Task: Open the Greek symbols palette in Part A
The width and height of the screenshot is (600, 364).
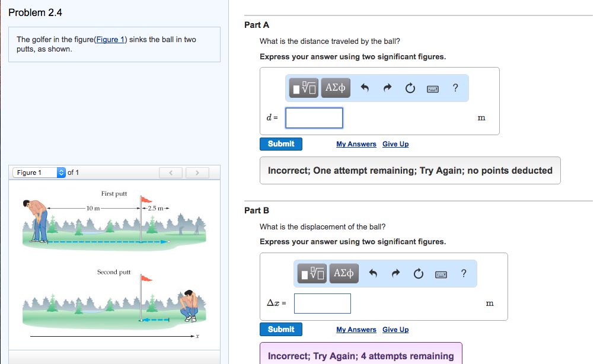Action: pyautogui.click(x=335, y=87)
